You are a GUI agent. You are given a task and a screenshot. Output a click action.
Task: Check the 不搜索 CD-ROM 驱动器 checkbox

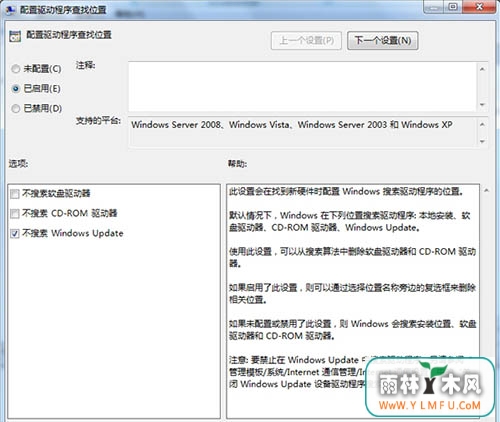pos(15,213)
